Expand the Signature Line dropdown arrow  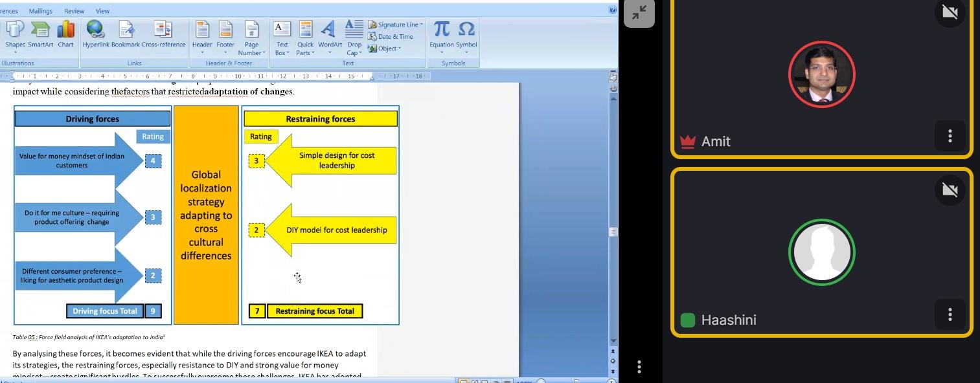pos(421,25)
